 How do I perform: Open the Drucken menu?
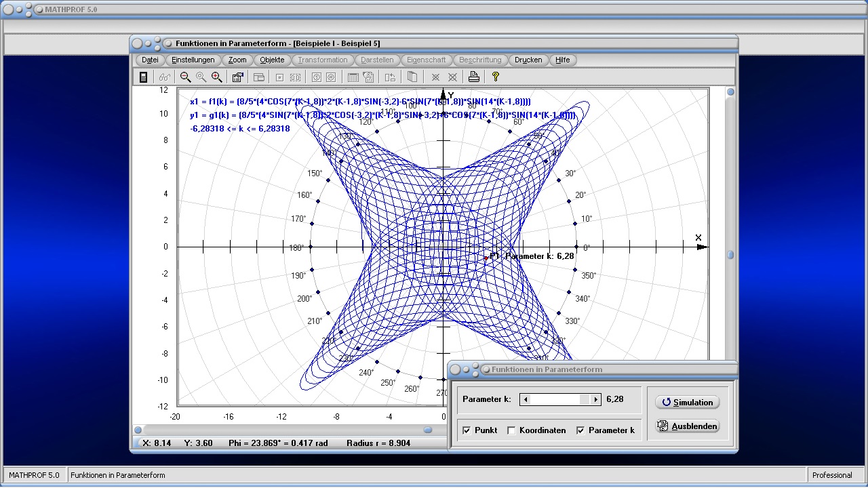click(x=528, y=60)
